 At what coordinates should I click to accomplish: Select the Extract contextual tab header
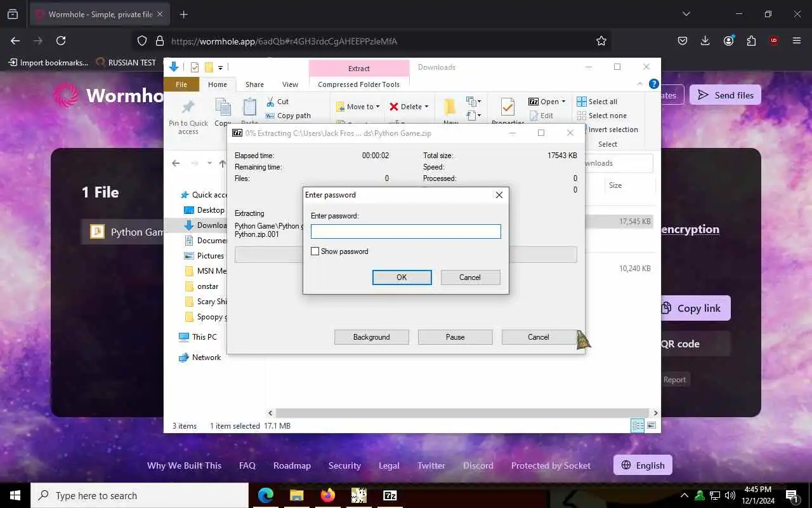point(359,68)
